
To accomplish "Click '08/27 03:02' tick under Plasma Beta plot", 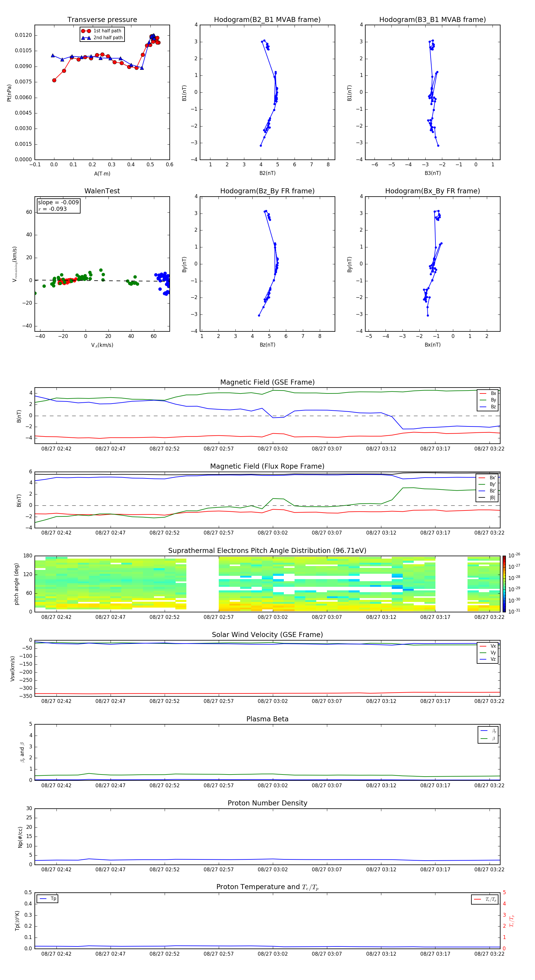I will tap(273, 785).
